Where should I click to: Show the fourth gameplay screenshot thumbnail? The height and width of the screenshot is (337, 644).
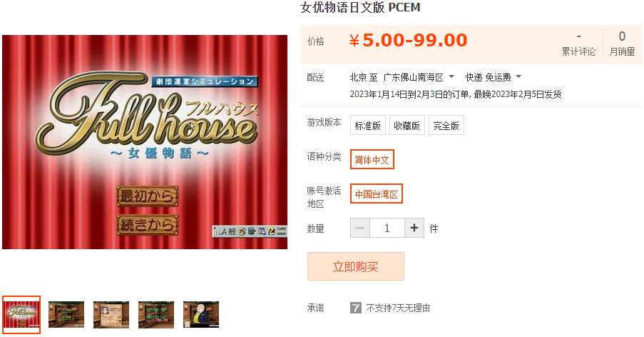[x=156, y=314]
